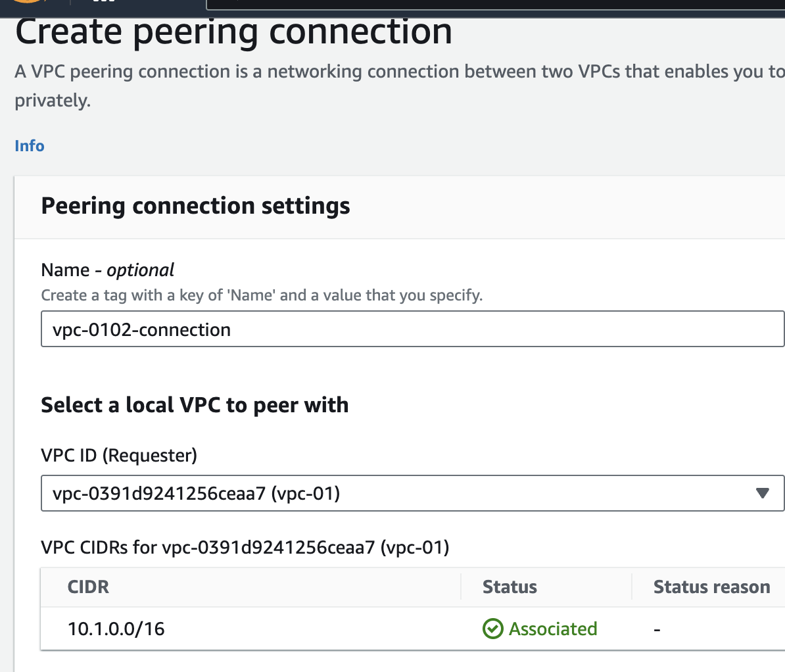This screenshot has width=785, height=672.
Task: Click the VPC ID (Requester) label
Action: tap(119, 455)
